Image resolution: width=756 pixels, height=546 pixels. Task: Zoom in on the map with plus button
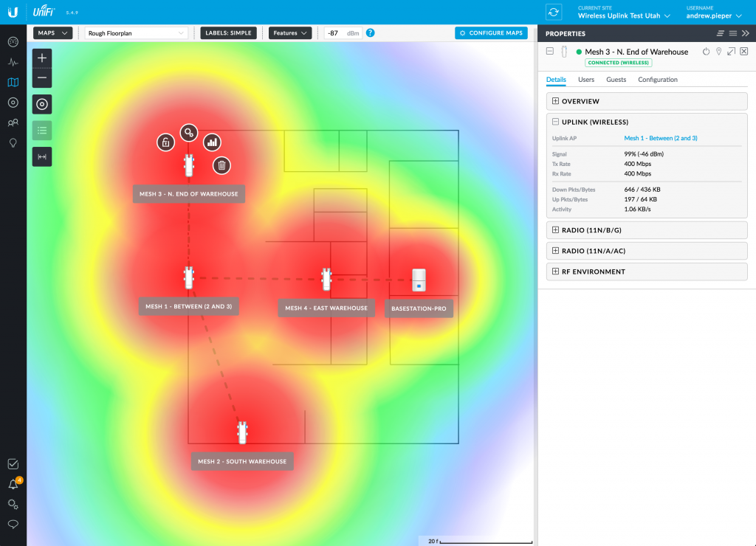coord(42,58)
